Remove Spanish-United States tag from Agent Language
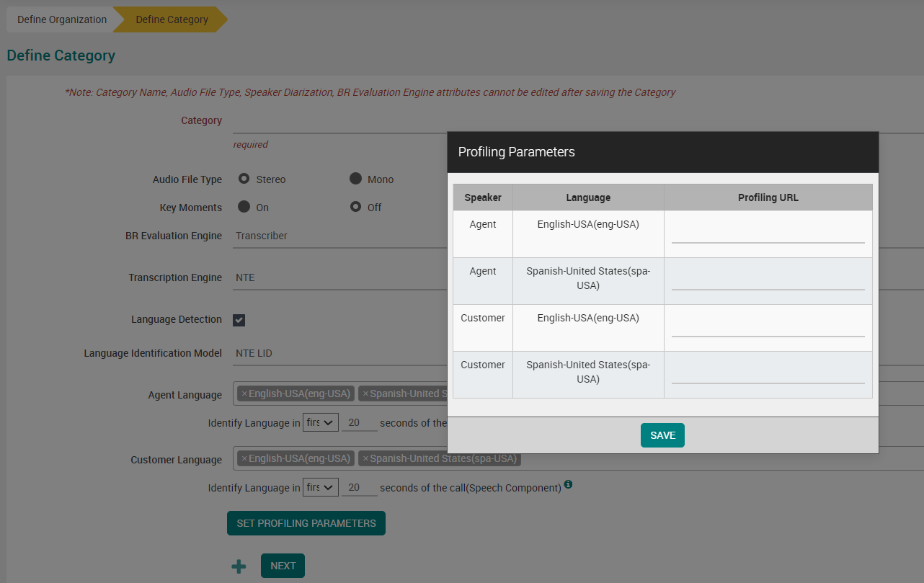Image resolution: width=924 pixels, height=583 pixels. (365, 393)
